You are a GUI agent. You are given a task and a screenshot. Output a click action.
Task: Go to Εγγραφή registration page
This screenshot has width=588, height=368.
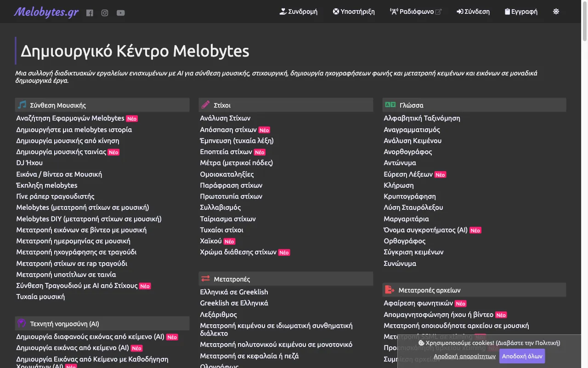tap(521, 11)
